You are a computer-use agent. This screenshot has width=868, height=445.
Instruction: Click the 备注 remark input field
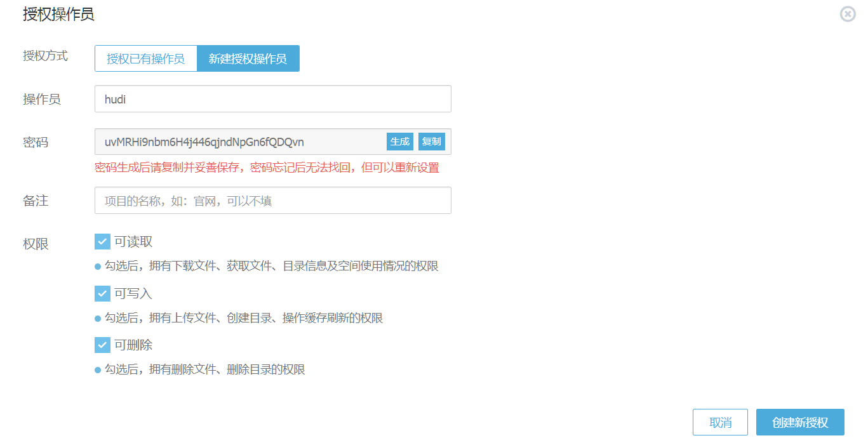pos(272,201)
